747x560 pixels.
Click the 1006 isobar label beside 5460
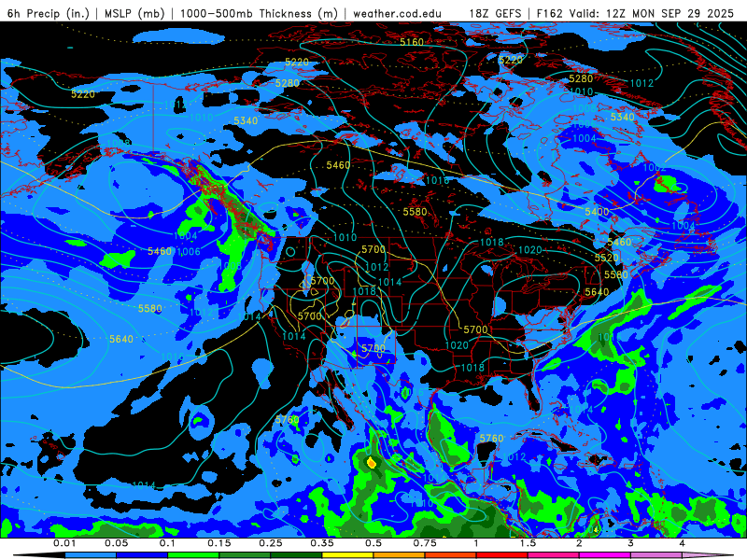click(x=189, y=251)
